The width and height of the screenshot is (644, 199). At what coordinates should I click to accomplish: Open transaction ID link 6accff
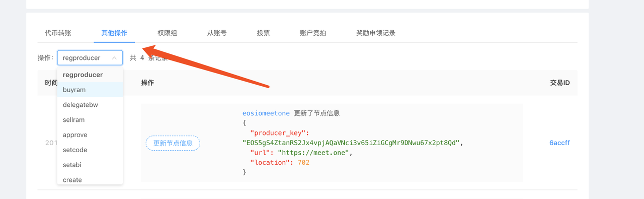(x=559, y=143)
